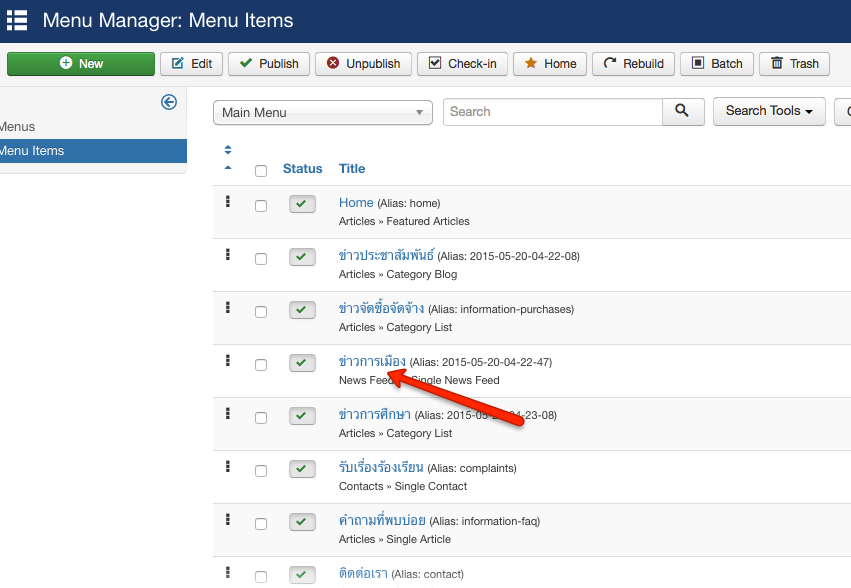Check the select-all checkbox in table header
This screenshot has height=588, width=851.
pyautogui.click(x=261, y=170)
